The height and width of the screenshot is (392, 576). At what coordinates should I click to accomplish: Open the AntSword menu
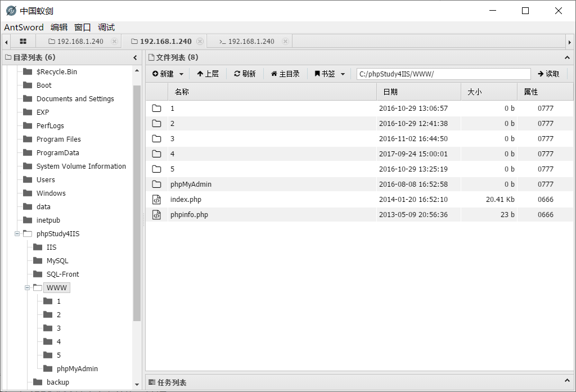pos(24,28)
